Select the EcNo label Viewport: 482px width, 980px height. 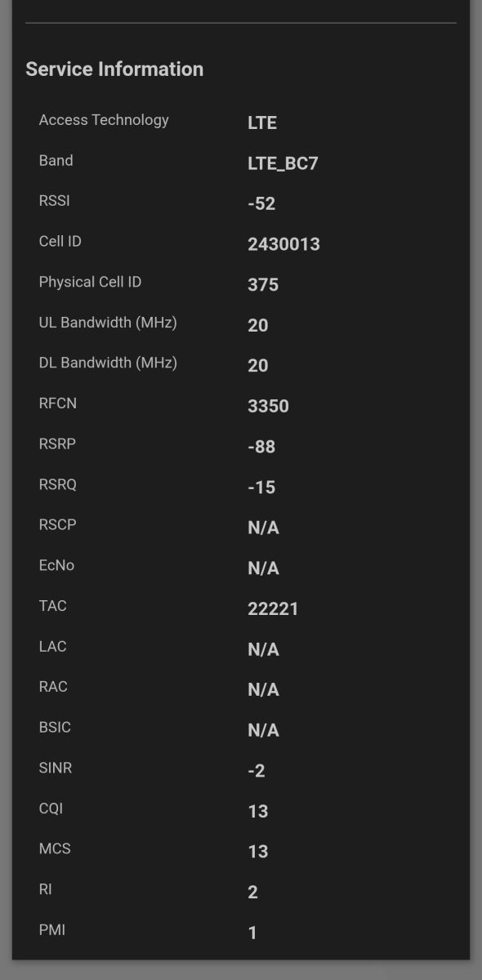point(56,565)
